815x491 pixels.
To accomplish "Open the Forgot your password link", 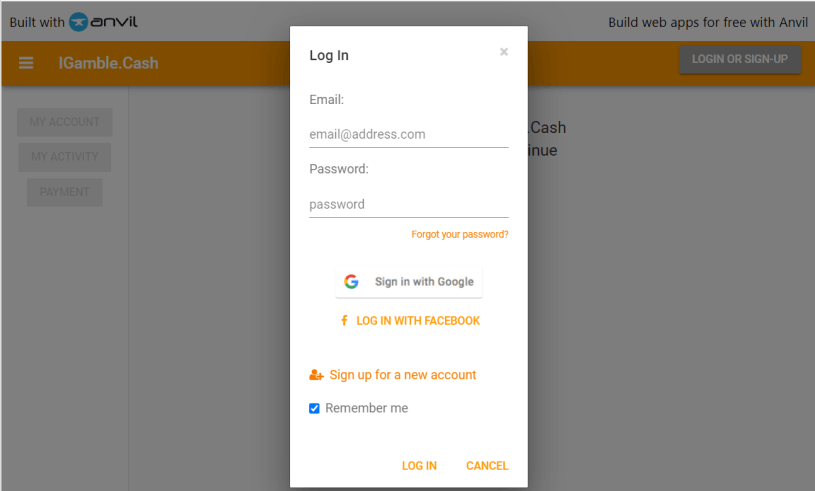I will (459, 234).
